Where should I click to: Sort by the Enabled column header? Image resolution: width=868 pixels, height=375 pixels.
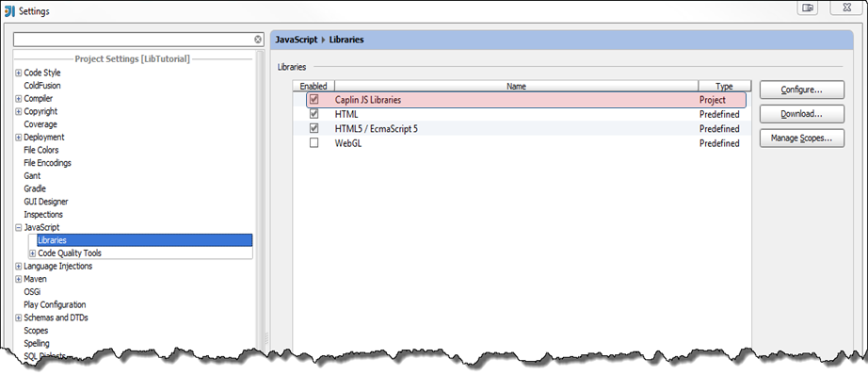point(313,86)
